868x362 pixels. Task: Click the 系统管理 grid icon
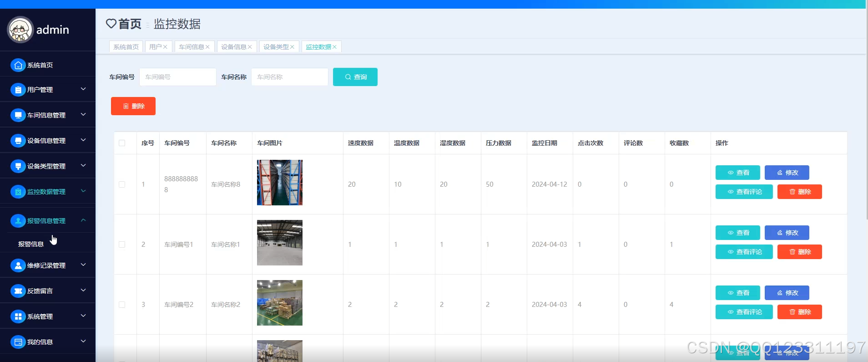[18, 316]
